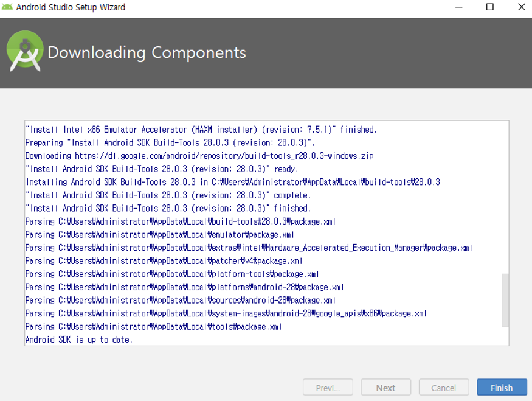Click the small Android icon in title bar
532x401 pixels.
point(7,7)
